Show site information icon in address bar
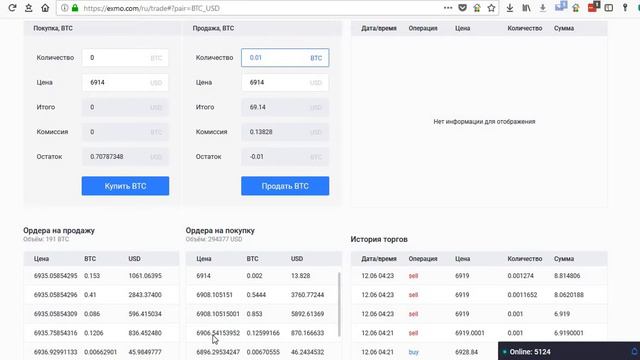This screenshot has height=360, width=640. 64,8
